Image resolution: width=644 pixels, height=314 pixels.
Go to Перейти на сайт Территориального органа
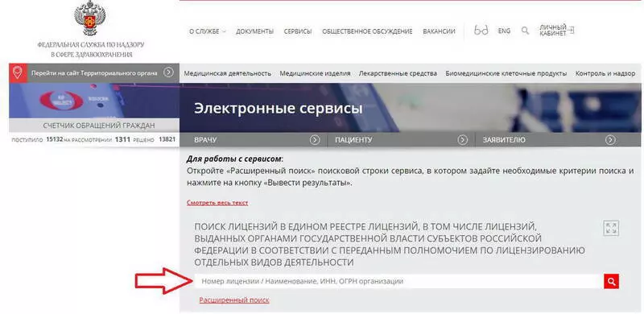(x=94, y=73)
